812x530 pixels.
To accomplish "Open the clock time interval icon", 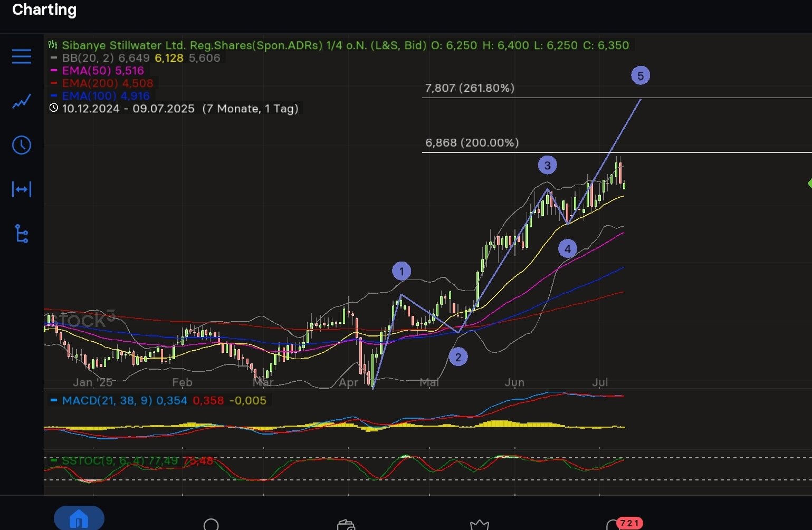I will click(x=22, y=145).
